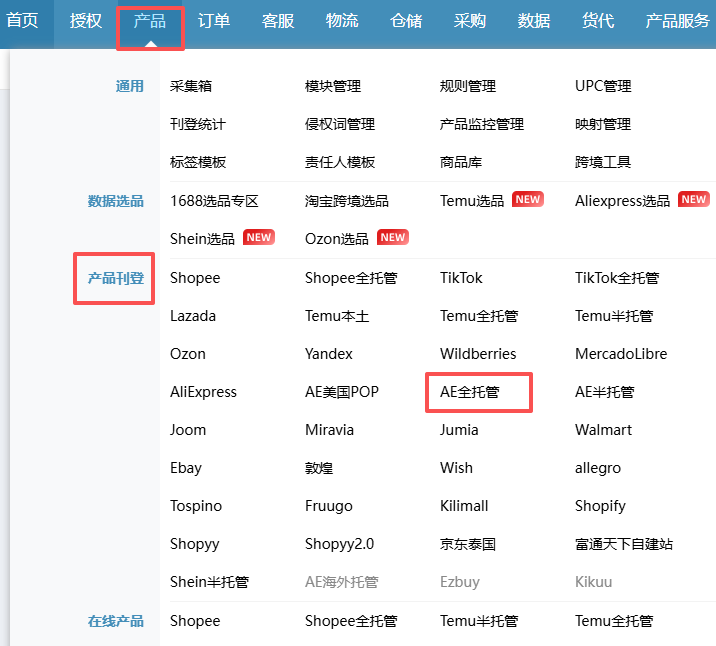Open Shein半托管 listing option
This screenshot has width=716, height=646.
209,582
